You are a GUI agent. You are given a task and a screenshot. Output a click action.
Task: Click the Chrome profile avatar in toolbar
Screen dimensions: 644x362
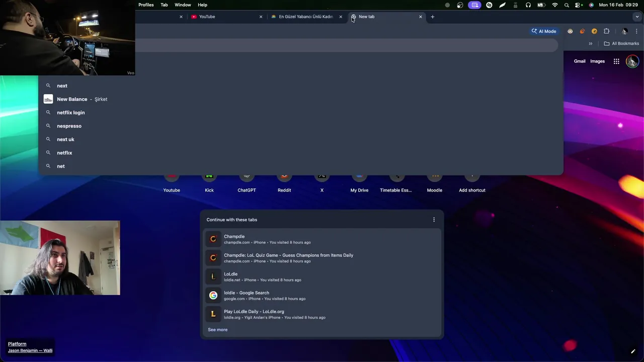[624, 31]
